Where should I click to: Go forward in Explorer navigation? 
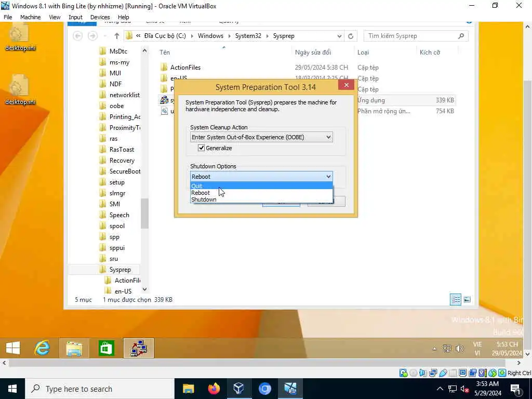click(92, 36)
